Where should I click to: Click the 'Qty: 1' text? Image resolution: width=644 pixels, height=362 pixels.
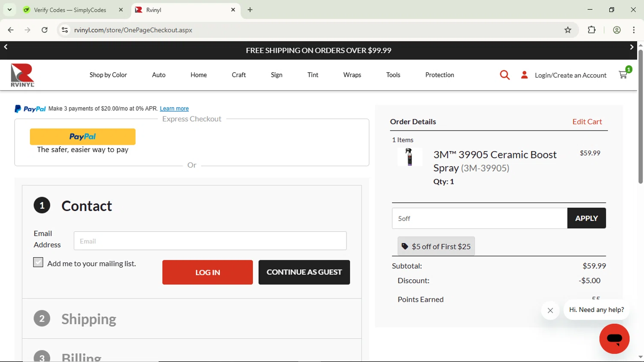(x=444, y=182)
